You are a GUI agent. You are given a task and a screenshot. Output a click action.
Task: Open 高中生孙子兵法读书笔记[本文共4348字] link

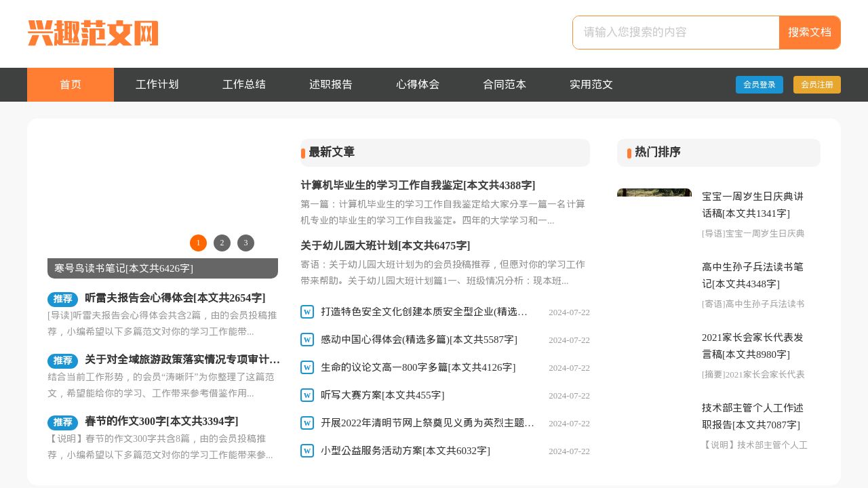click(x=753, y=275)
